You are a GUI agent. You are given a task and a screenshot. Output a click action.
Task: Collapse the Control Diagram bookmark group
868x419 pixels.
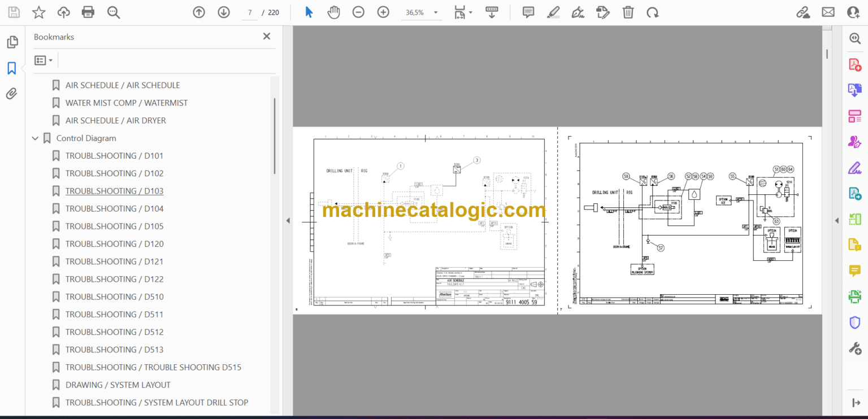pyautogui.click(x=35, y=138)
